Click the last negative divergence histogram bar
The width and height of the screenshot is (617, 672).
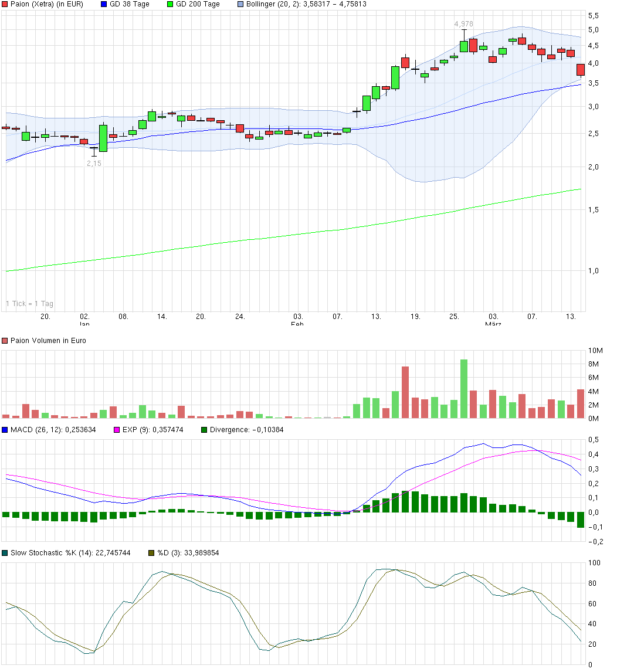tap(581, 520)
